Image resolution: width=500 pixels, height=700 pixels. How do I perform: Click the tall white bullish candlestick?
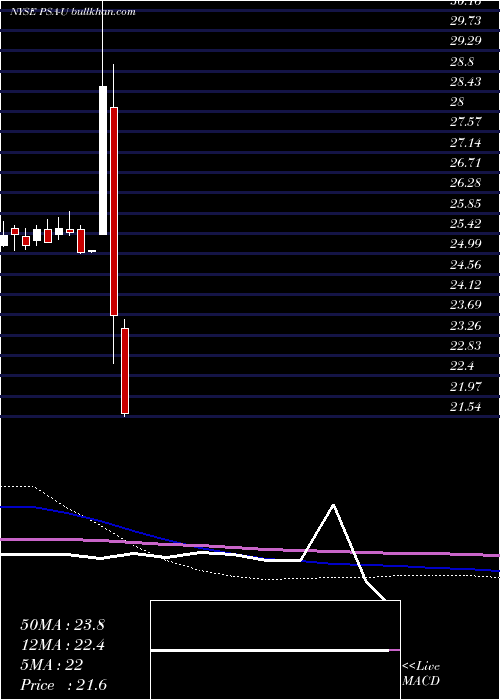click(103, 160)
